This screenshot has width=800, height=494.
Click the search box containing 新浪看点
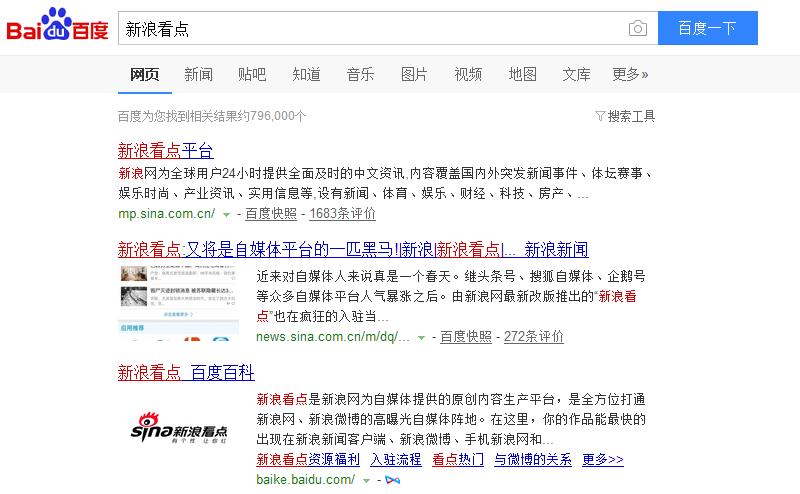(388, 28)
